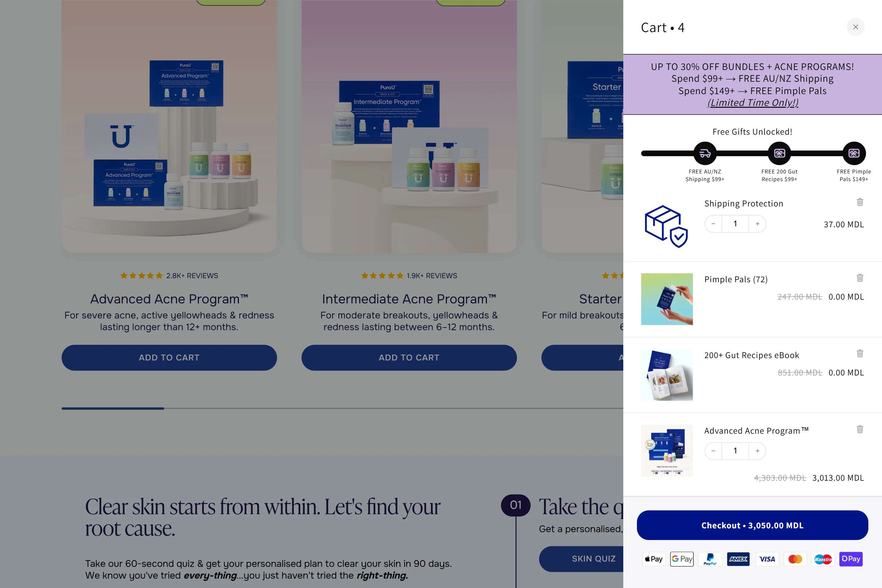Delete Advanced Acne Program from cart
Viewport: 882px width, 588px height.
(x=860, y=429)
